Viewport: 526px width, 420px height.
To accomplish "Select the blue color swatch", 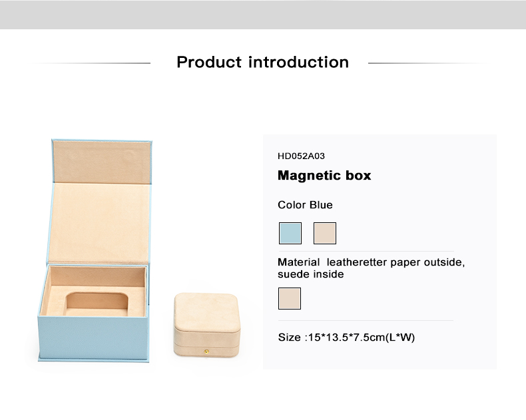I will (x=290, y=233).
